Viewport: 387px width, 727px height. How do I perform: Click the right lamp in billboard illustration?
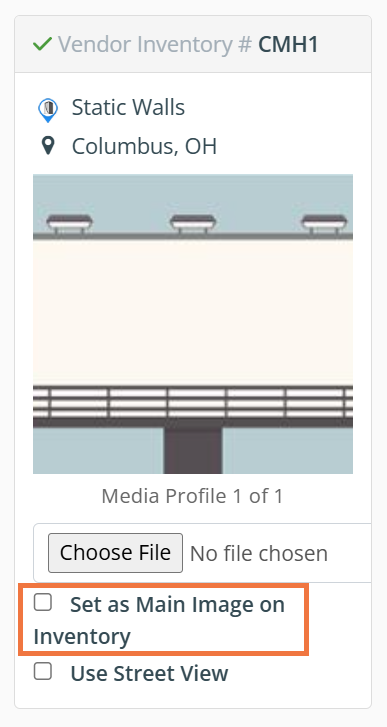tap(324, 223)
